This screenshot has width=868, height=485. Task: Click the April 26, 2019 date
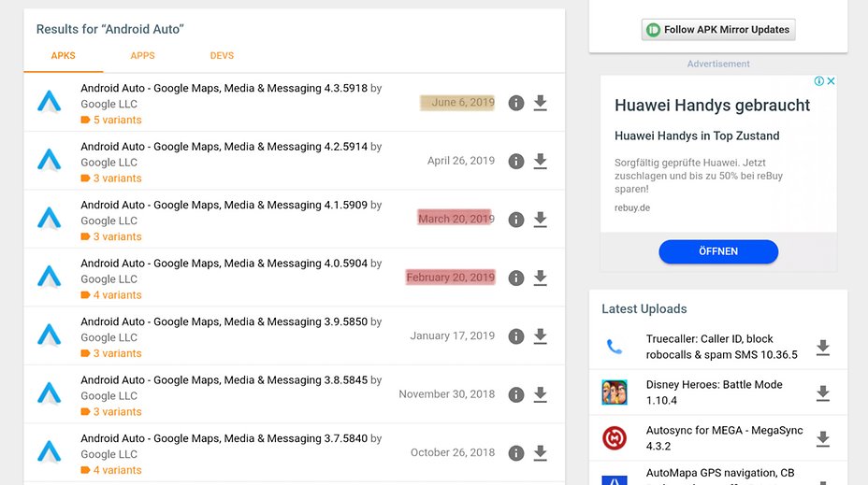pyautogui.click(x=461, y=161)
